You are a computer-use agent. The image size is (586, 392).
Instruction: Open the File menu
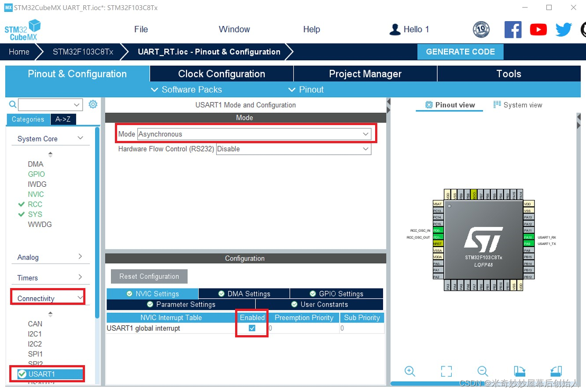(x=141, y=30)
